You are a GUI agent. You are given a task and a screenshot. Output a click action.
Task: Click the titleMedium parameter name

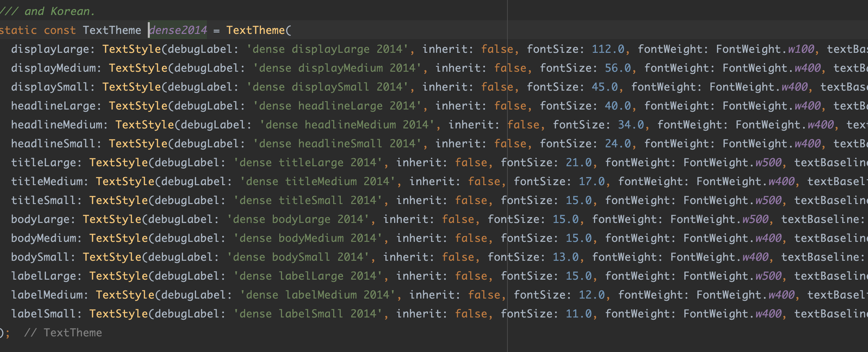(x=46, y=182)
